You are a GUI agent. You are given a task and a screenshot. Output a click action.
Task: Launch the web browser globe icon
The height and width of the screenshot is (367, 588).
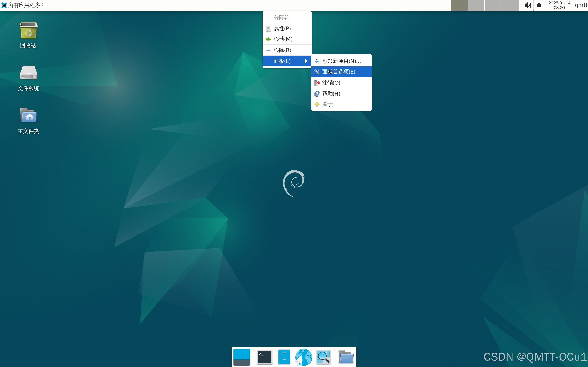[x=303, y=357]
